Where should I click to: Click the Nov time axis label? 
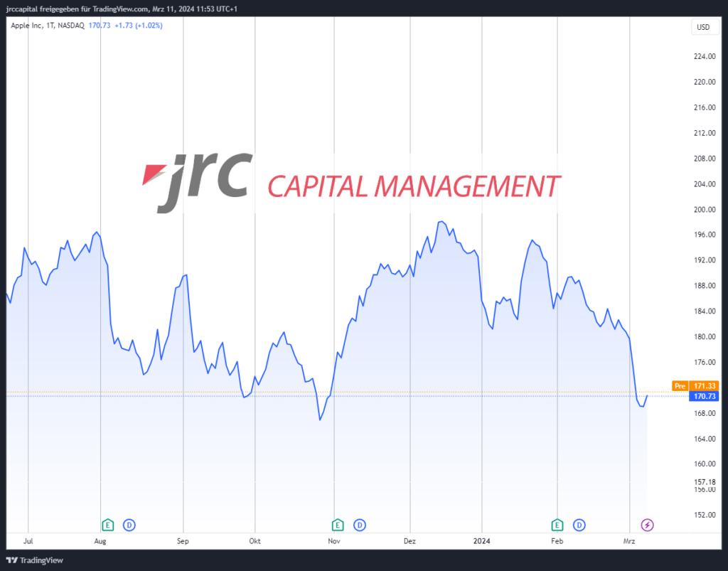tap(334, 541)
